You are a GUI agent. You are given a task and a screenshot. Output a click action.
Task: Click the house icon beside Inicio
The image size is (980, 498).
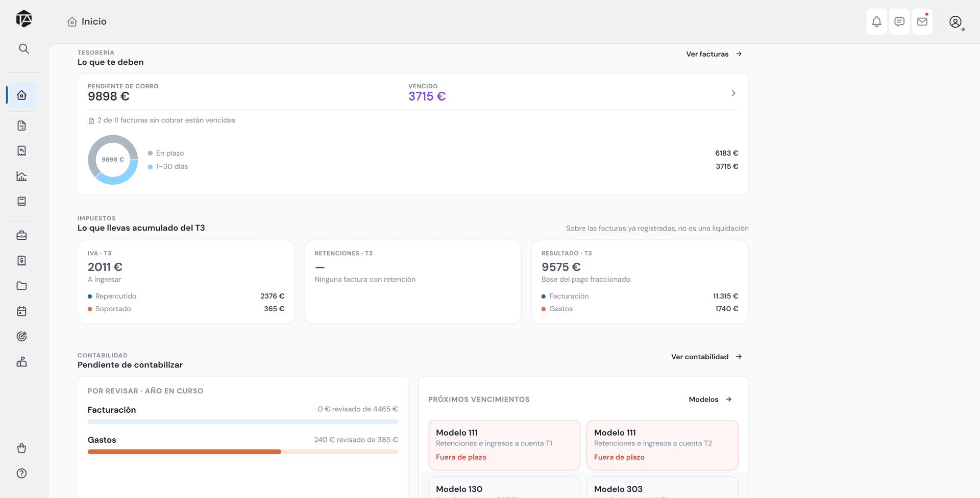click(x=72, y=21)
